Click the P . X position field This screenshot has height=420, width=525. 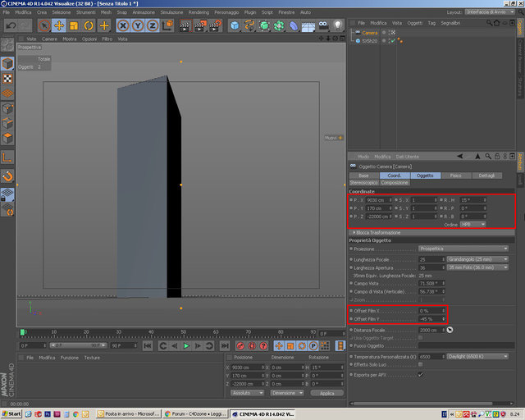click(x=378, y=200)
